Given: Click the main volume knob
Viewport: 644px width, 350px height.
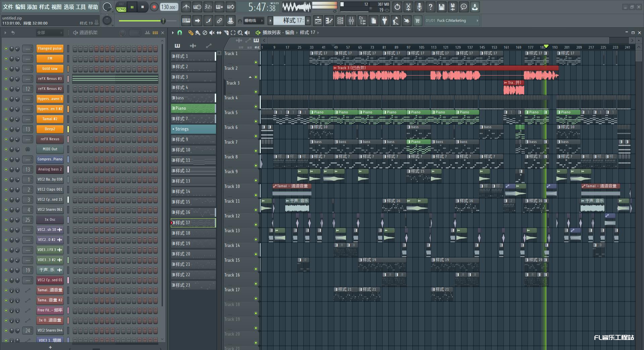Looking at the screenshot, I should point(107,7).
